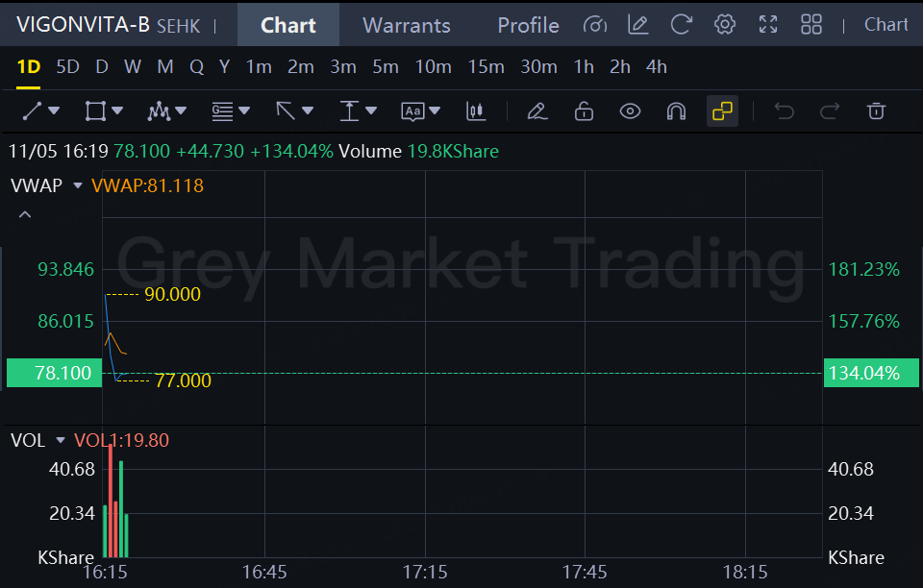Click the 78.100 current price label

55,373
